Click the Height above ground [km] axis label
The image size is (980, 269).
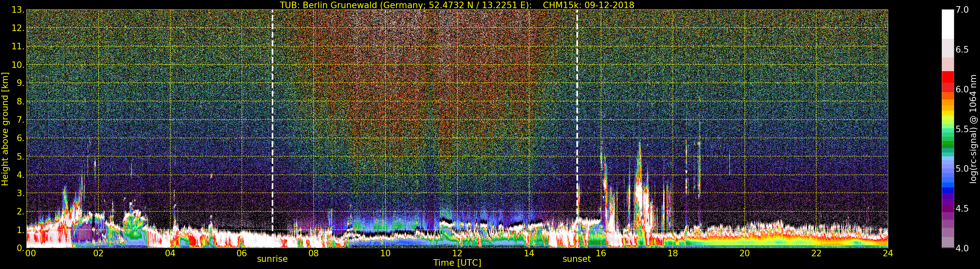pos(5,129)
